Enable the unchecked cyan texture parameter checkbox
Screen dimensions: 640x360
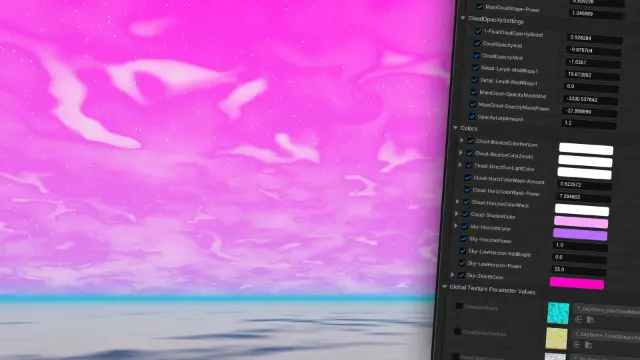pos(459,306)
